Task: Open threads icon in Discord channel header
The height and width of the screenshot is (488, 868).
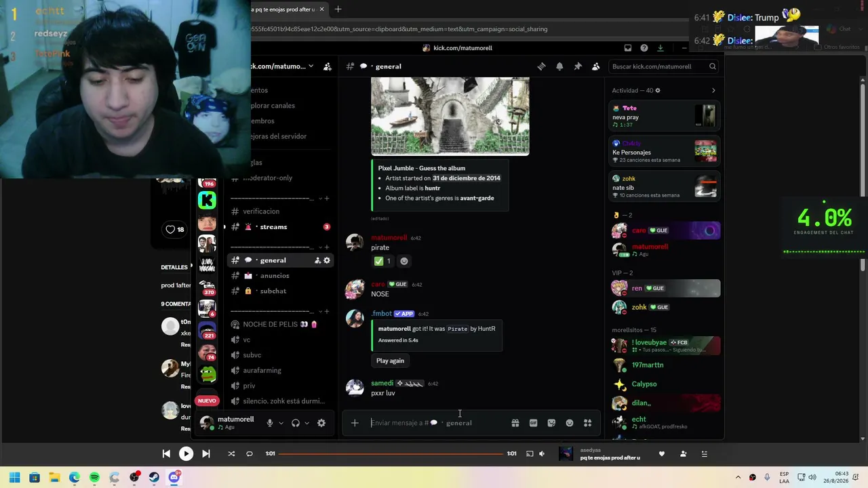Action: click(x=541, y=66)
